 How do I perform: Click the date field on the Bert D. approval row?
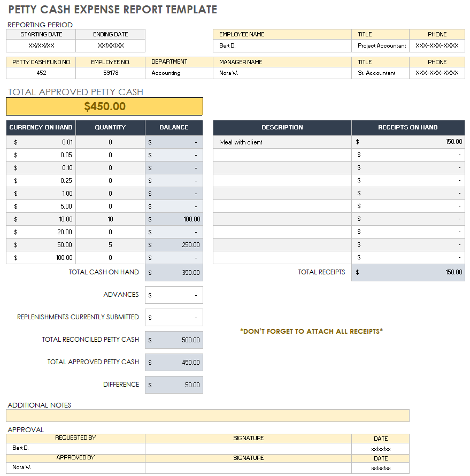381,449
